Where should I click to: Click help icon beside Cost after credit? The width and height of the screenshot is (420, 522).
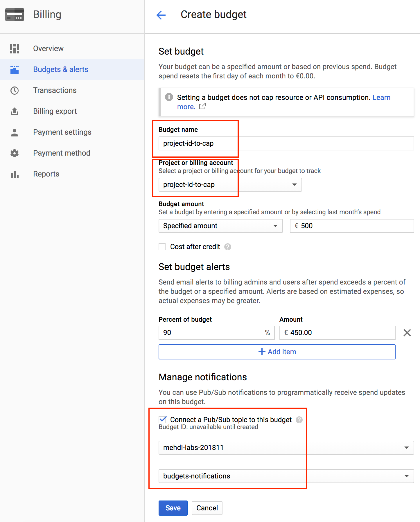tap(228, 247)
